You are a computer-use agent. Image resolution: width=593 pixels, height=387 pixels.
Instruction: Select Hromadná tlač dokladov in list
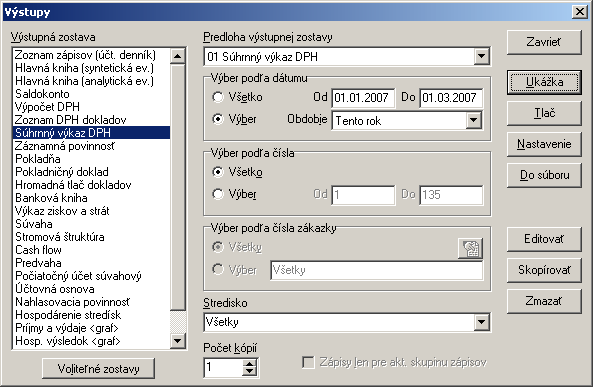92,185
